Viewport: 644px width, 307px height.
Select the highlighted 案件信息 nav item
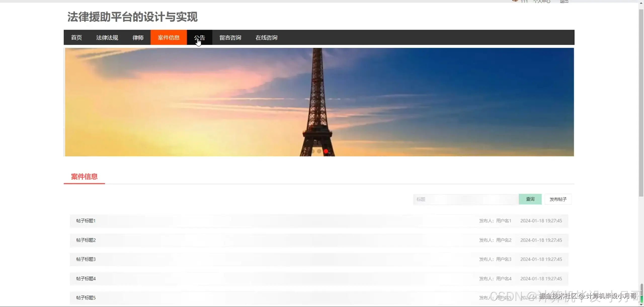[169, 37]
